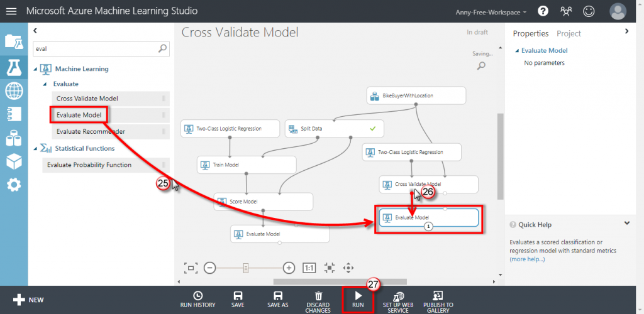This screenshot has width=644, height=314.
Task: Collapse the Statistical Functions node
Action: pos(35,149)
